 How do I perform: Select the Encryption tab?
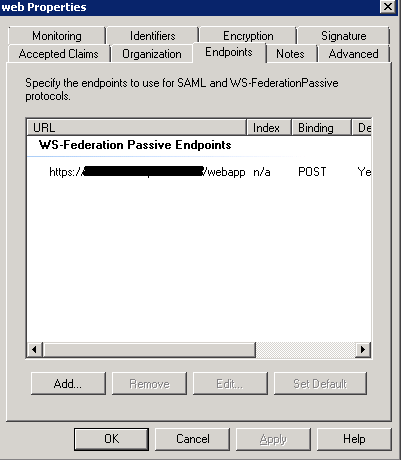tap(248, 36)
